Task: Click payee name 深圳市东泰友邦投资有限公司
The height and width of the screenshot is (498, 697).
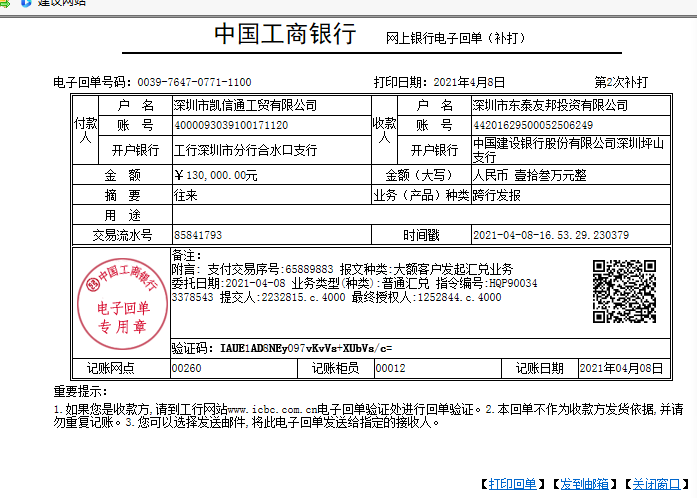Action: coord(550,105)
